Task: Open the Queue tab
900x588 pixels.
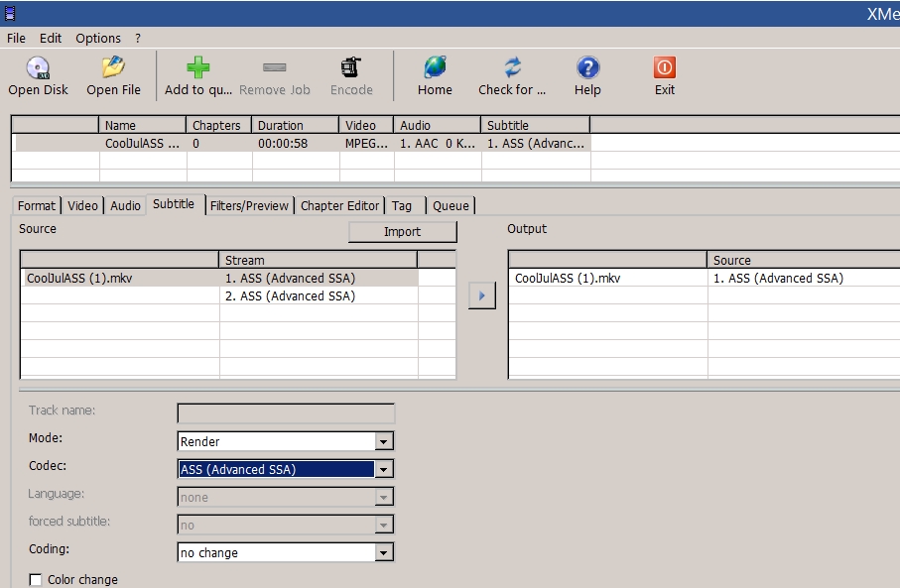Action: 450,205
